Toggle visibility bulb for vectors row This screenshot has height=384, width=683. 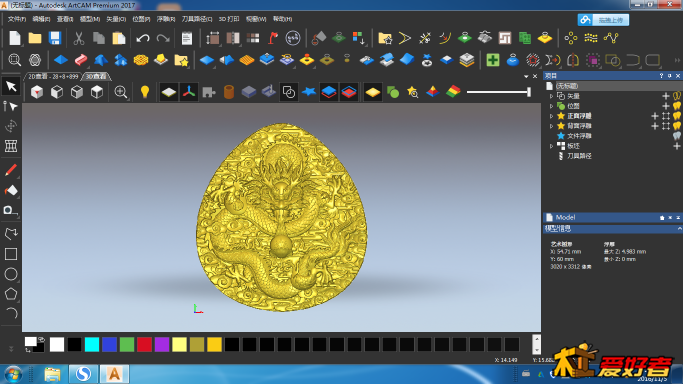point(676,96)
